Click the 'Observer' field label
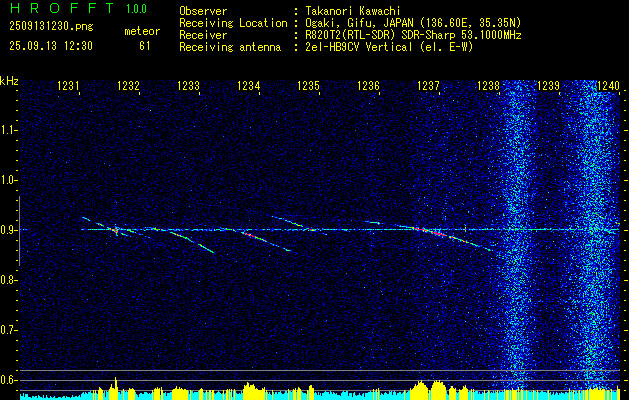The height and width of the screenshot is (400, 629). (203, 11)
